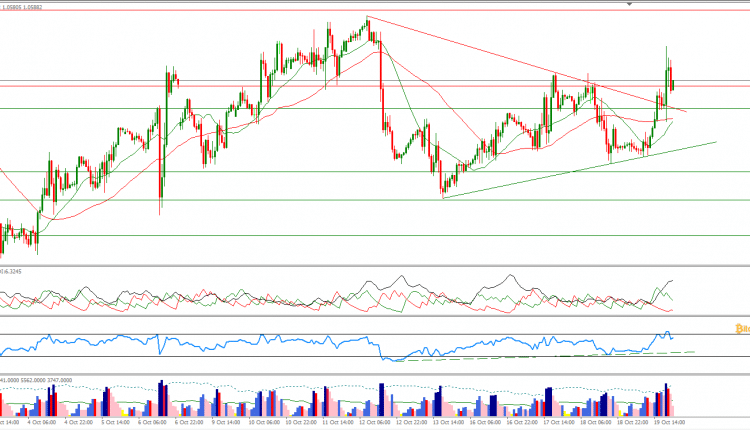Click the '18 Oct 06:00' time label
750x430 pixels.
coord(596,422)
